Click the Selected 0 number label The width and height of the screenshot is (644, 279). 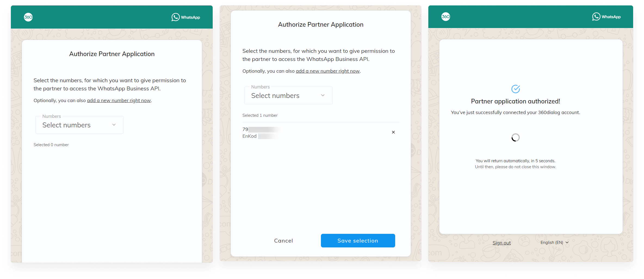[51, 145]
